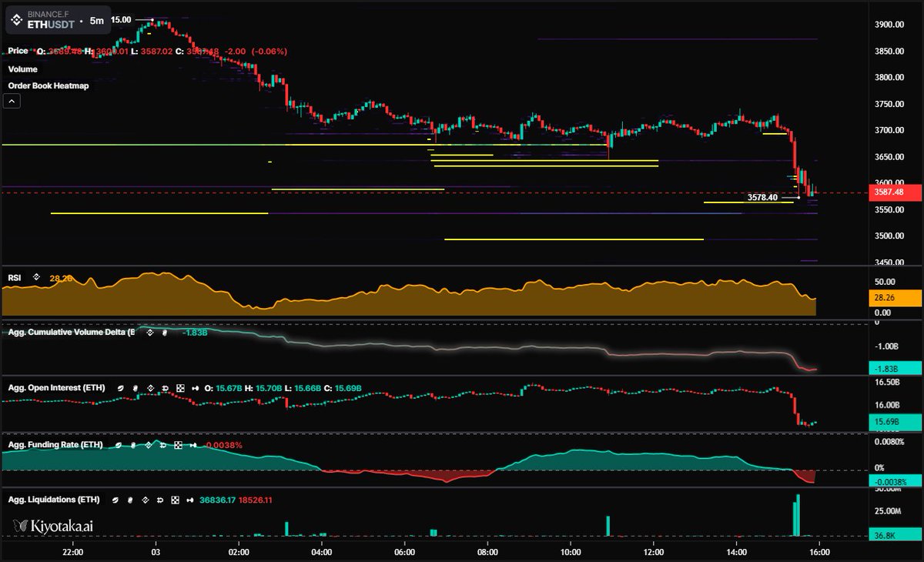
Task: Open the 5m timeframe selector
Action: point(95,22)
